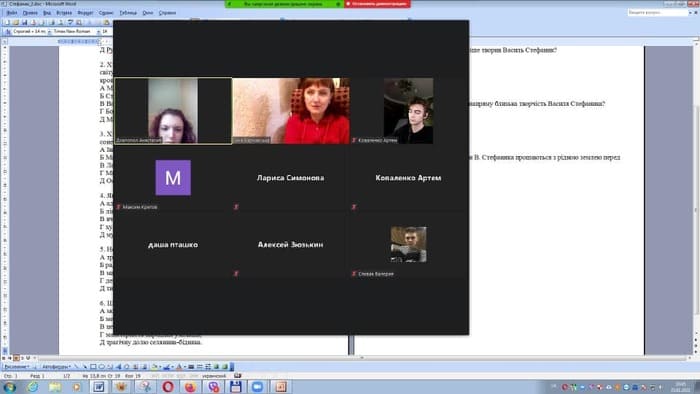Toggle the muted mic icon for Ковaленко Артем video
The height and width of the screenshot is (394, 700).
(x=354, y=140)
